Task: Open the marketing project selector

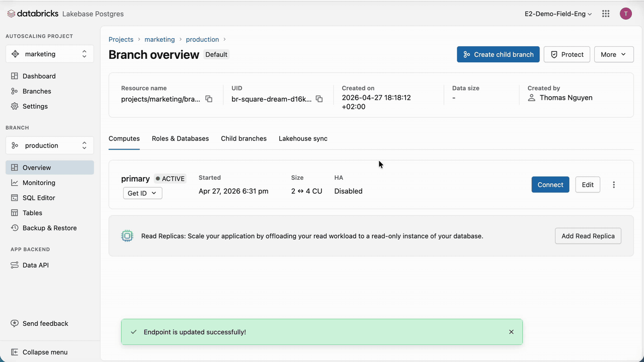Action: click(x=49, y=54)
